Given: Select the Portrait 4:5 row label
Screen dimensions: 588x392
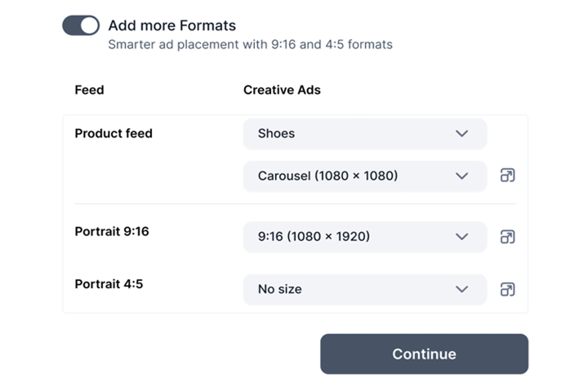Looking at the screenshot, I should [109, 284].
